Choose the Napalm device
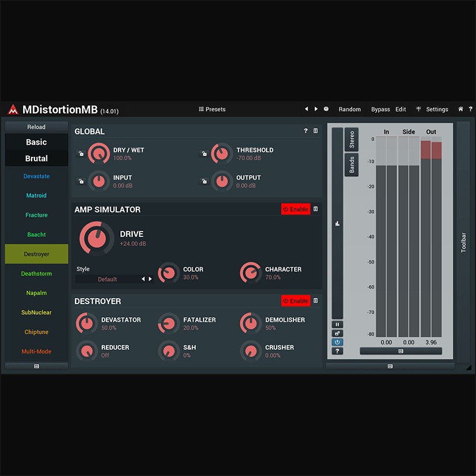 tap(36, 293)
